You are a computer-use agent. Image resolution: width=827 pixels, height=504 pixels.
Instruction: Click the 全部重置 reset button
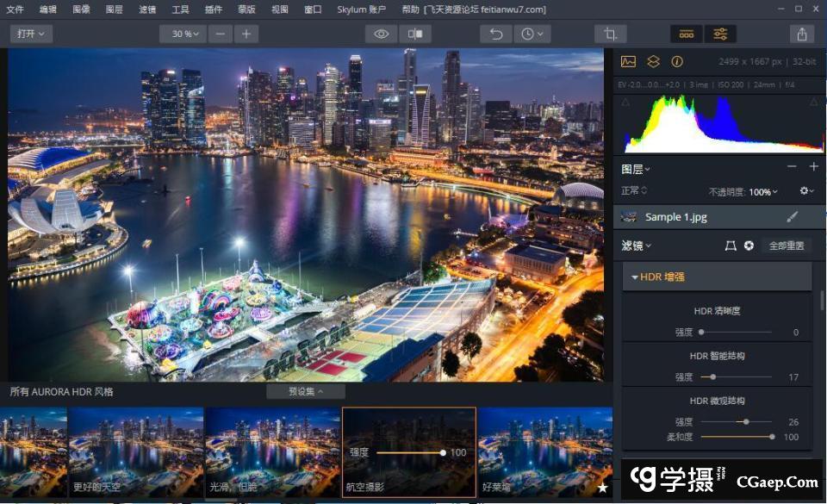[786, 246]
